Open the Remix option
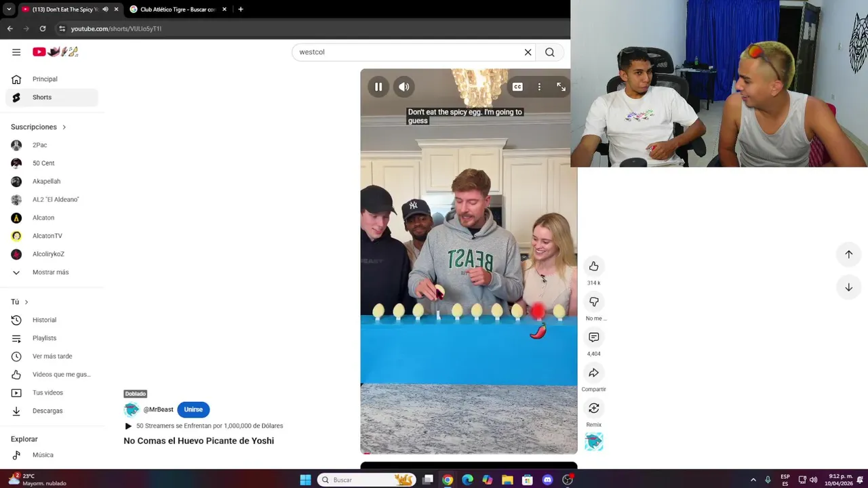The width and height of the screenshot is (868, 488). (593, 408)
